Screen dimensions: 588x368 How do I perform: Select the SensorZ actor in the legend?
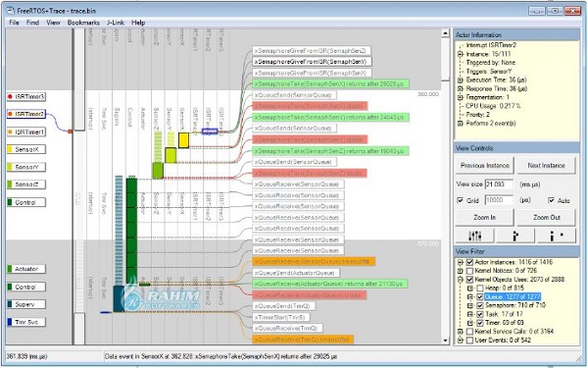(x=26, y=184)
